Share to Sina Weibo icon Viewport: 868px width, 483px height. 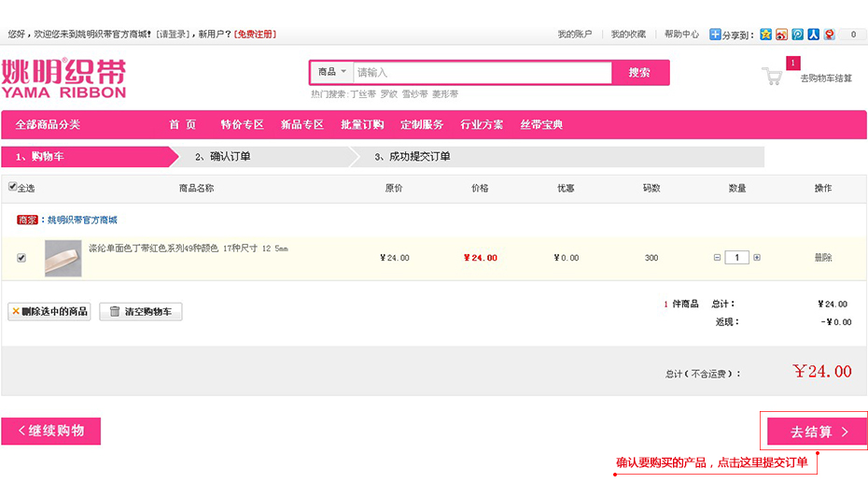(x=781, y=35)
